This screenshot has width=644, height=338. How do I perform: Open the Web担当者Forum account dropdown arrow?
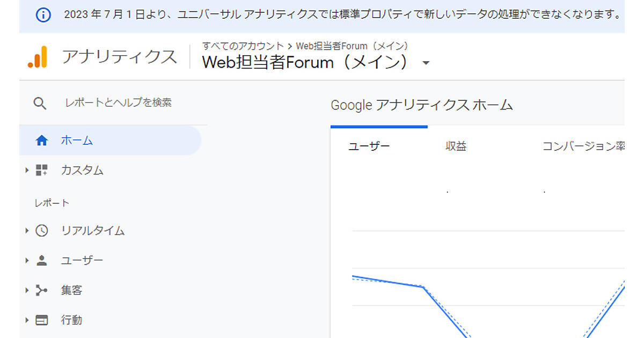coord(426,63)
